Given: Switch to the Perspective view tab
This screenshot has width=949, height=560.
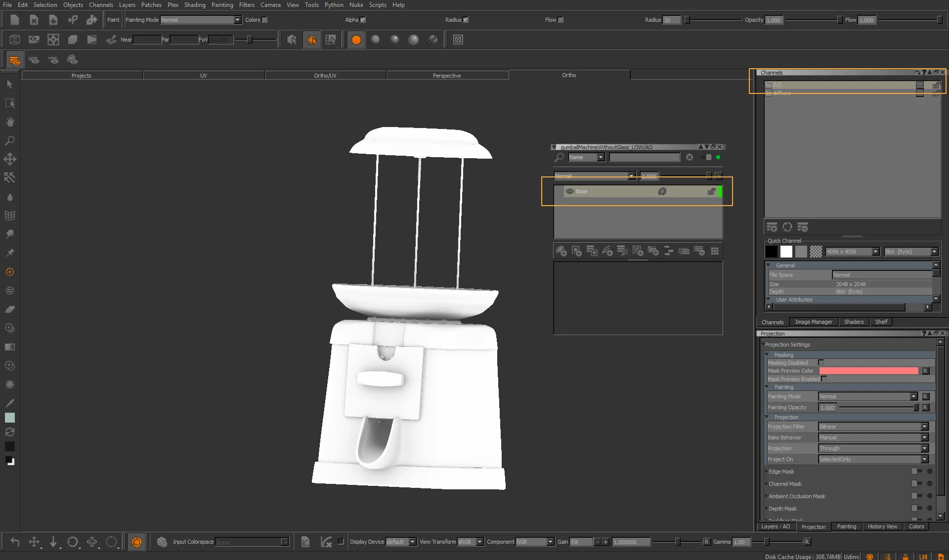Looking at the screenshot, I should coord(447,76).
